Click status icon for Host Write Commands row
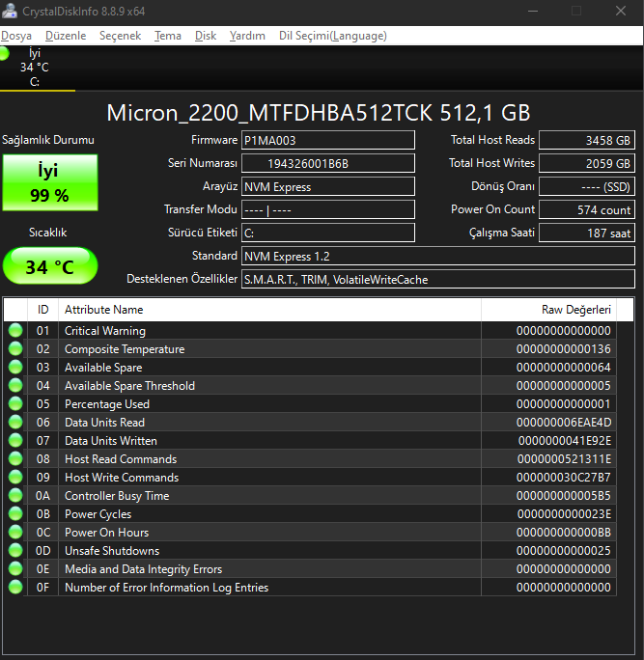644x660 pixels. [15, 478]
